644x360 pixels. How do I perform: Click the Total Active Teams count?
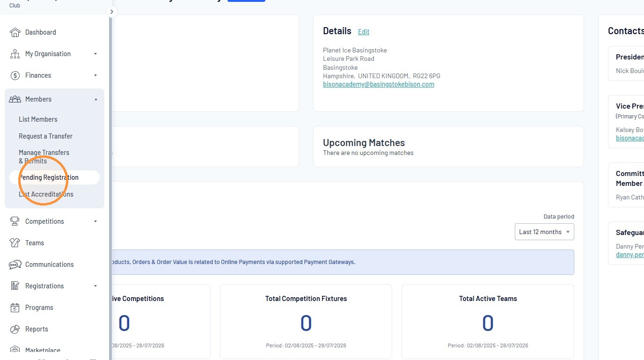coord(488,323)
